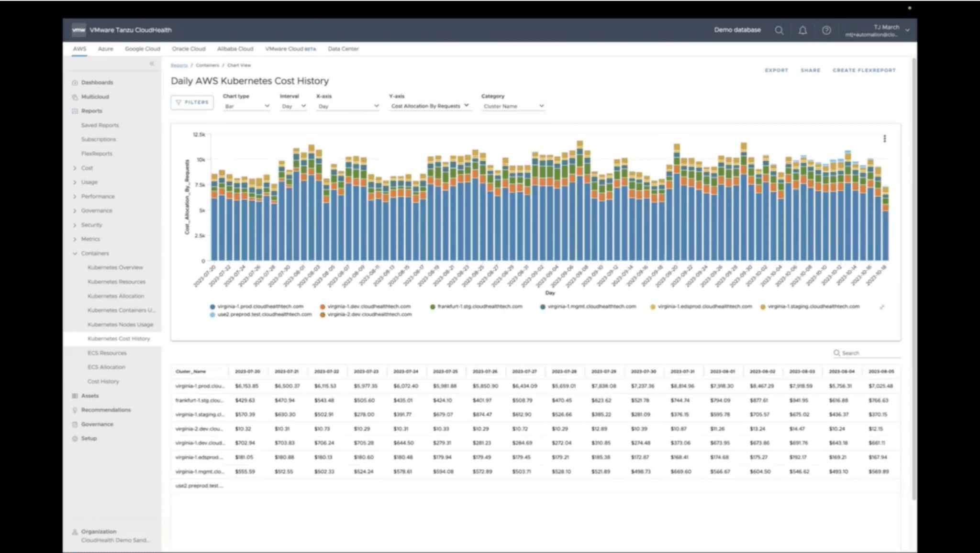Click the FILTERS button

[192, 102]
